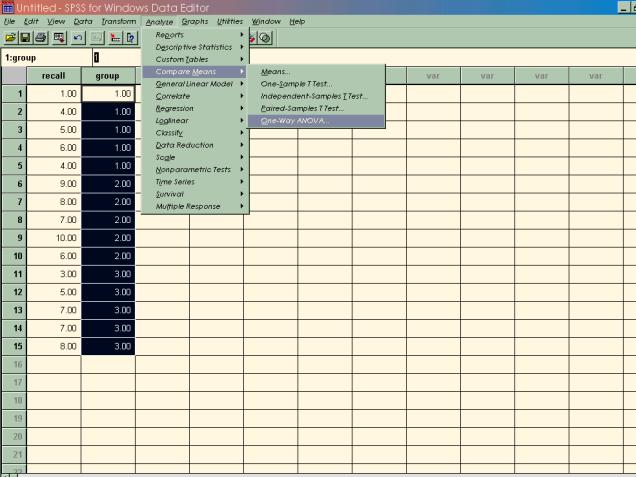Choose Independent-Samples T Test menu entry

point(313,96)
